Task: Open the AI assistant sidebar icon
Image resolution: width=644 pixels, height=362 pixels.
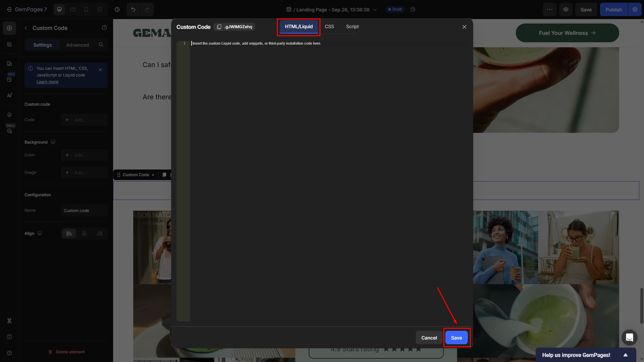Action: click(x=9, y=95)
